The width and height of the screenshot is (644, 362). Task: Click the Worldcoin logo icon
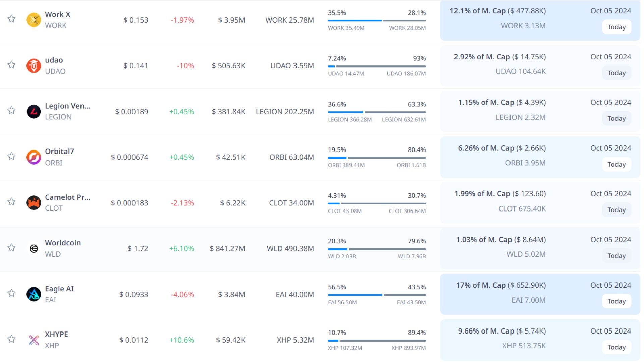34,249
